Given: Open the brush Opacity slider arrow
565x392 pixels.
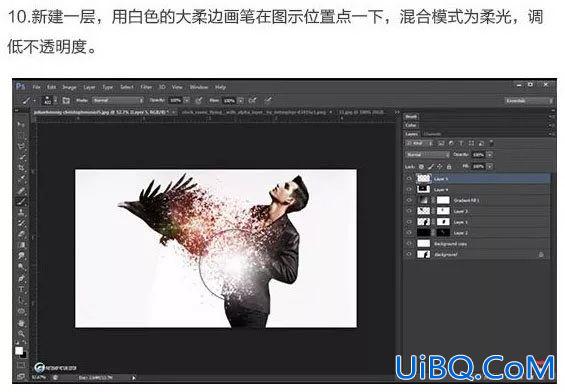Looking at the screenshot, I should pos(187,100).
